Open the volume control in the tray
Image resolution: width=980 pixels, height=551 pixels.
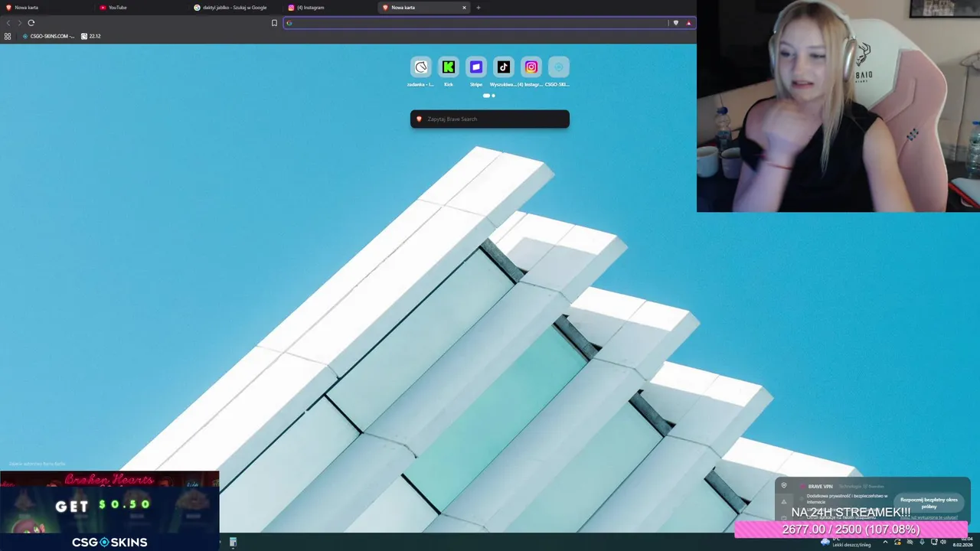coord(942,542)
